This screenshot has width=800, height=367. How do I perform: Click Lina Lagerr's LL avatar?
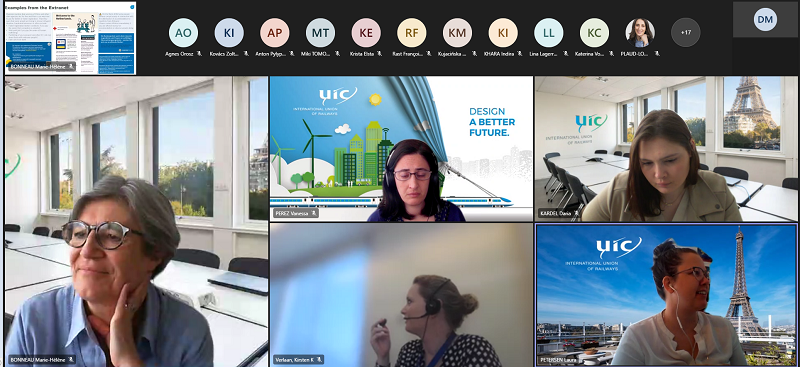pos(548,32)
